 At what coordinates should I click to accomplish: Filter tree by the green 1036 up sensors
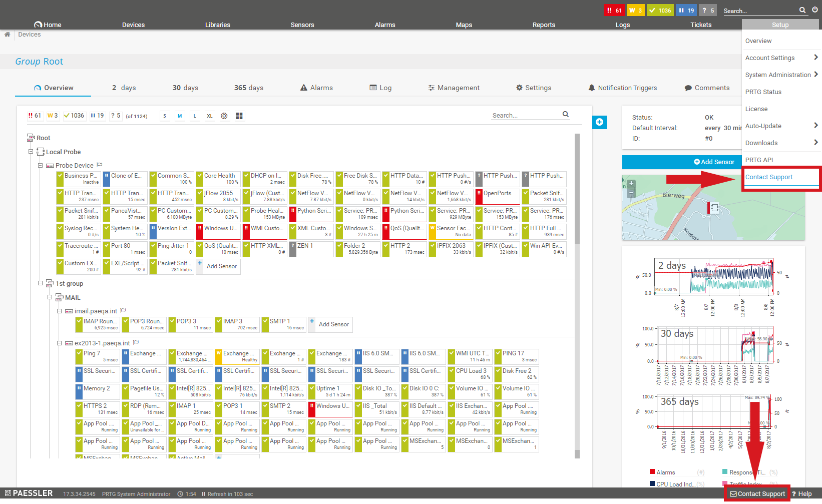[74, 116]
